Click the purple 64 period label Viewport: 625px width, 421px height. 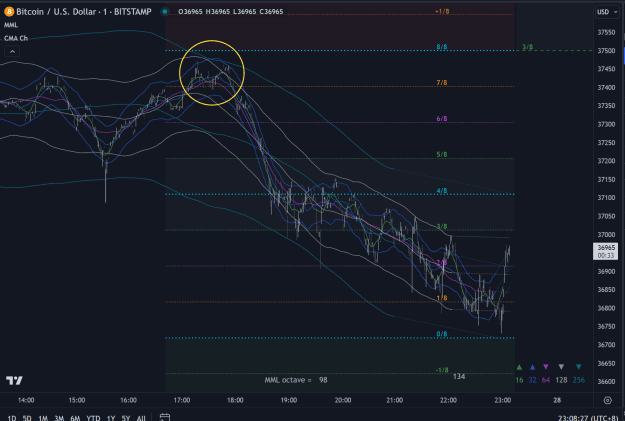(x=546, y=380)
